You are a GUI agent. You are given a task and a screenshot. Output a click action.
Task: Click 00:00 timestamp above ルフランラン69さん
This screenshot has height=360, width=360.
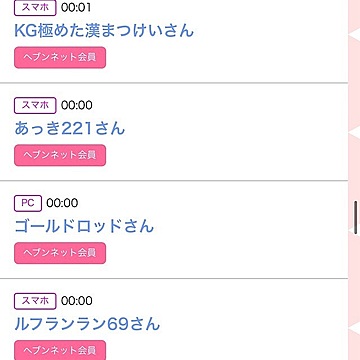(x=77, y=301)
